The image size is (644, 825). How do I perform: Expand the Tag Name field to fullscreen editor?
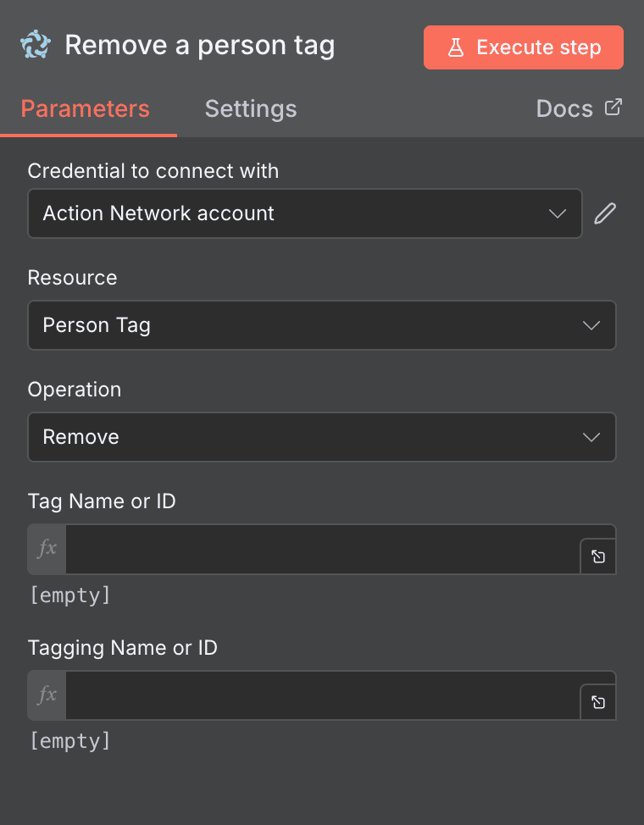click(x=598, y=557)
